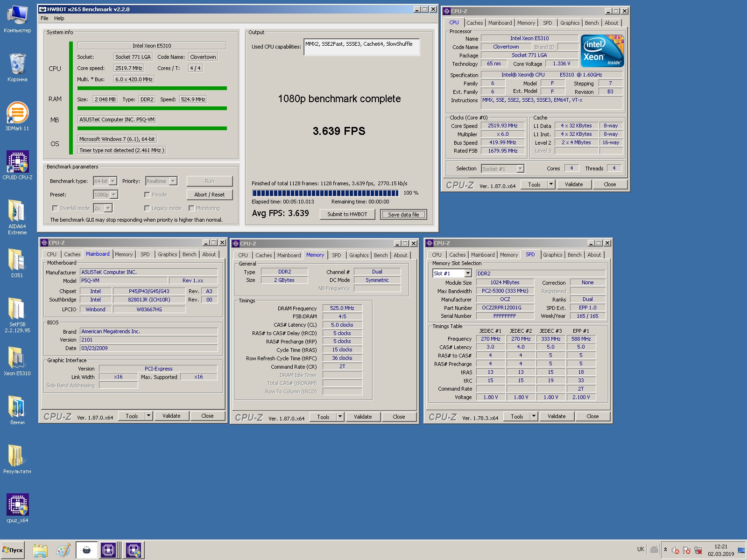Toggle the Monitoring checkbox
Image resolution: width=747 pixels, height=560 pixels.
[191, 208]
